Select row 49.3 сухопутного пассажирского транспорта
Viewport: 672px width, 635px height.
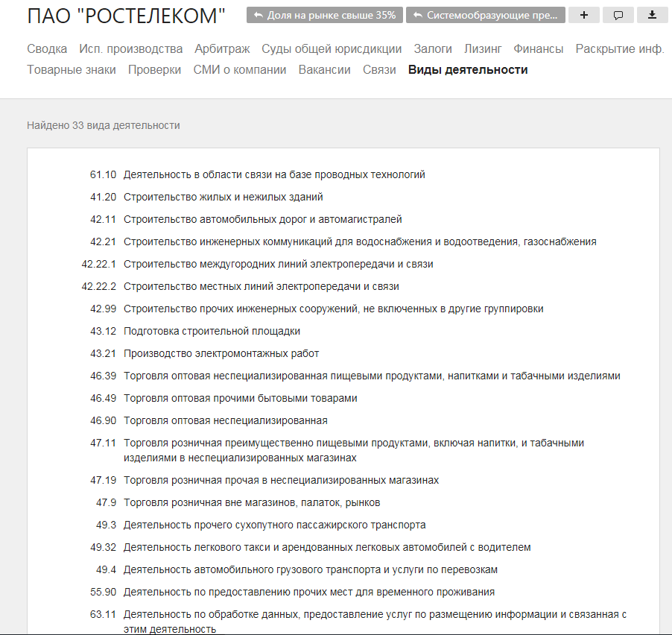point(261,525)
